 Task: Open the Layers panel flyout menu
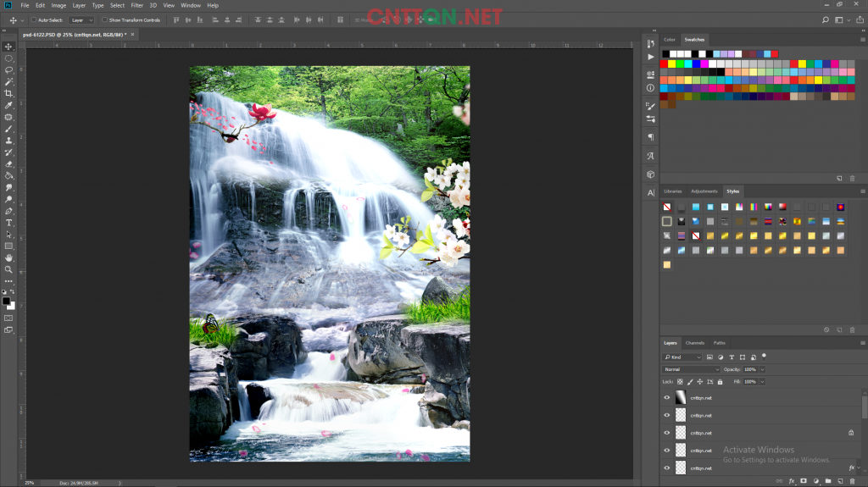862,343
